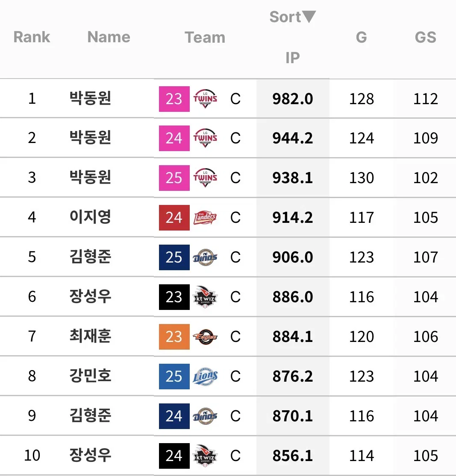Select the Team column header
Screen dimensions: 456x476
tap(205, 37)
